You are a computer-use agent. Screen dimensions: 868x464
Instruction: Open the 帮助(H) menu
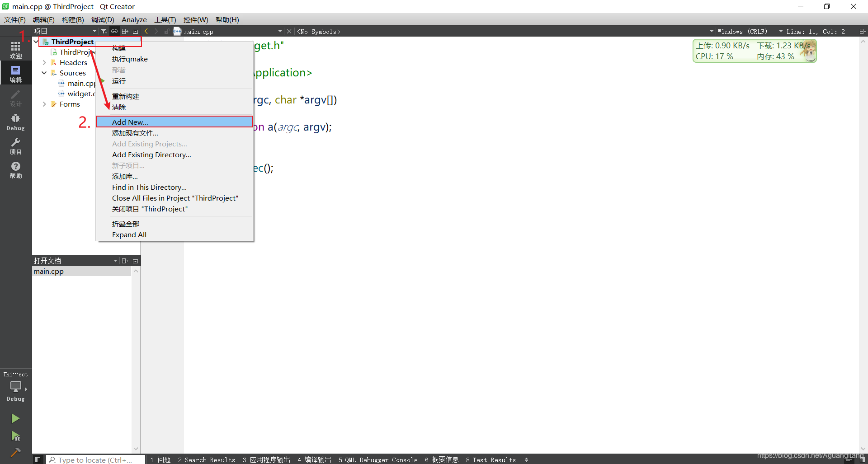tap(227, 19)
